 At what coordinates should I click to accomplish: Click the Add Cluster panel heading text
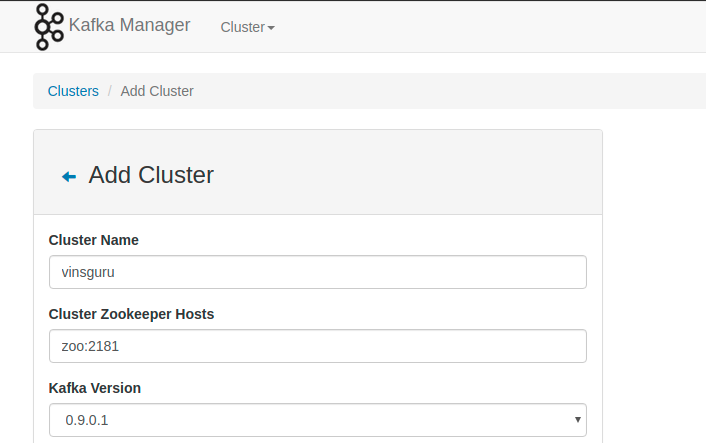tap(151, 175)
